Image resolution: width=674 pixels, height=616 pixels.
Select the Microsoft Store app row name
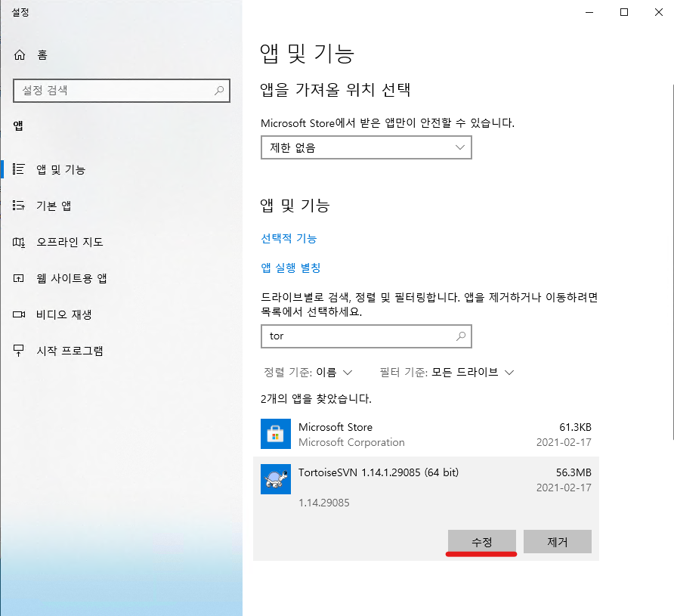click(x=335, y=427)
